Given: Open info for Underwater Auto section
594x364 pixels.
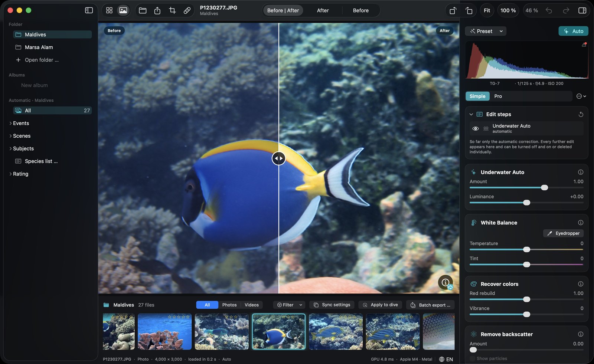Looking at the screenshot, I should click(x=581, y=172).
